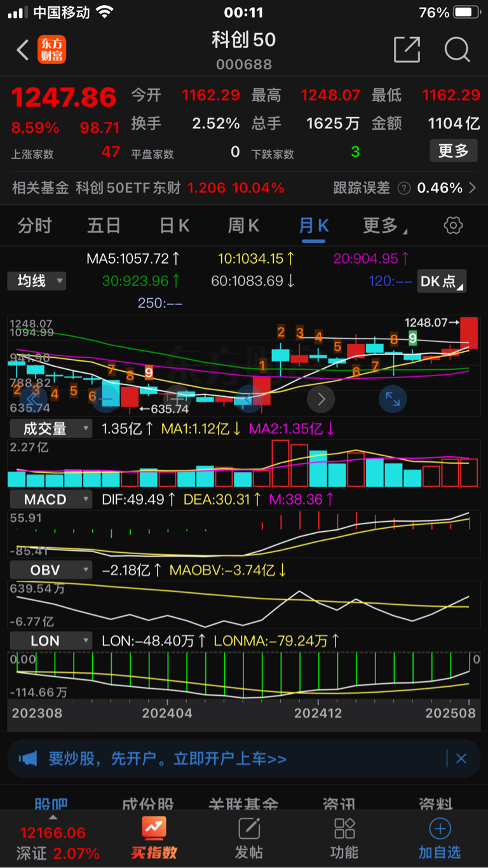Open the 均线 indicator dropdown
The height and width of the screenshot is (868, 488).
37,281
